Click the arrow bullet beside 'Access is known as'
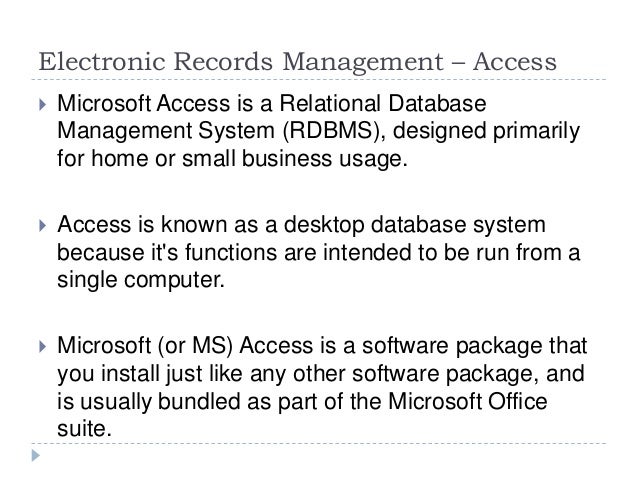The width and height of the screenshot is (638, 479). click(x=43, y=225)
